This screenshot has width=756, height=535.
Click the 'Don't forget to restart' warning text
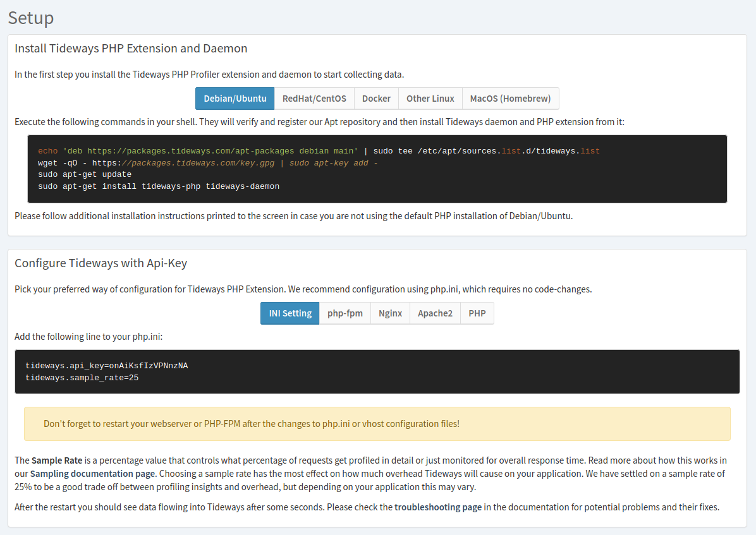[252, 424]
